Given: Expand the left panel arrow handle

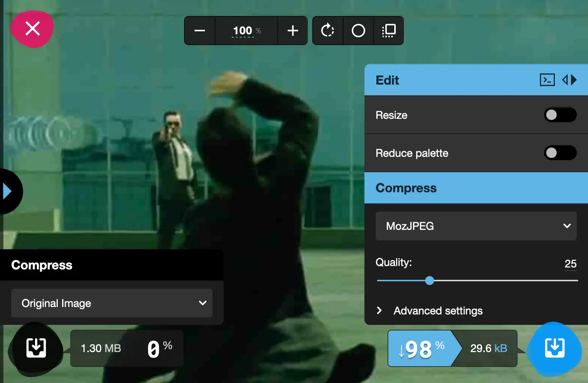Looking at the screenshot, I should click(x=7, y=191).
